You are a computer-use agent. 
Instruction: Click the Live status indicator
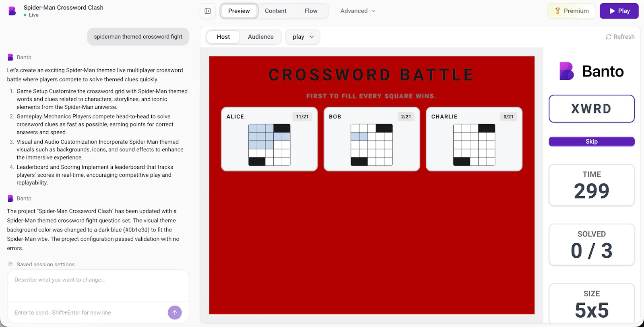31,15
